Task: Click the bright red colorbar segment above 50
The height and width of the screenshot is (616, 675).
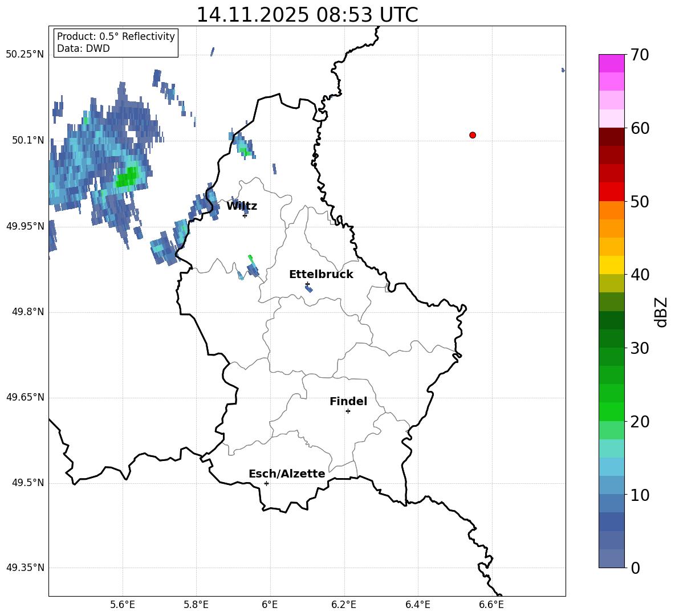Action: point(611,192)
